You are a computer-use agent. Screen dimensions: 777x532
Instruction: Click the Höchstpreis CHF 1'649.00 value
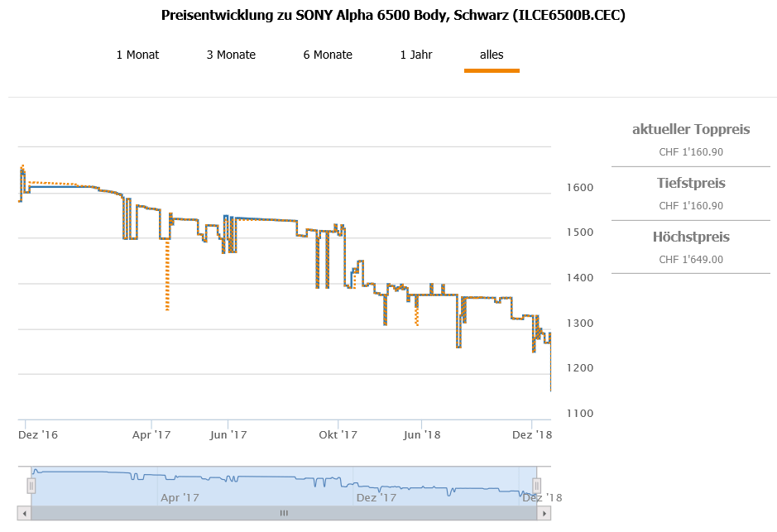coord(691,259)
